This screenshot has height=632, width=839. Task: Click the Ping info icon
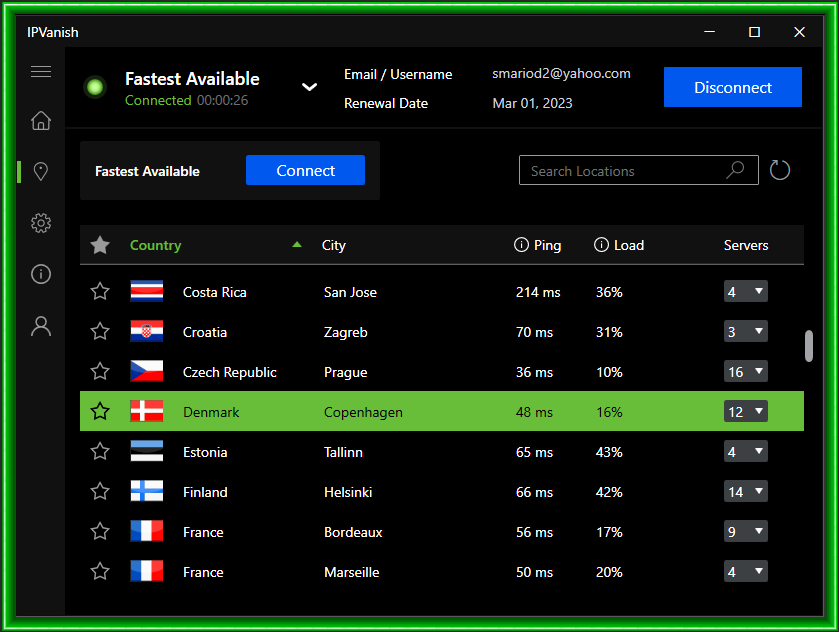(x=521, y=245)
